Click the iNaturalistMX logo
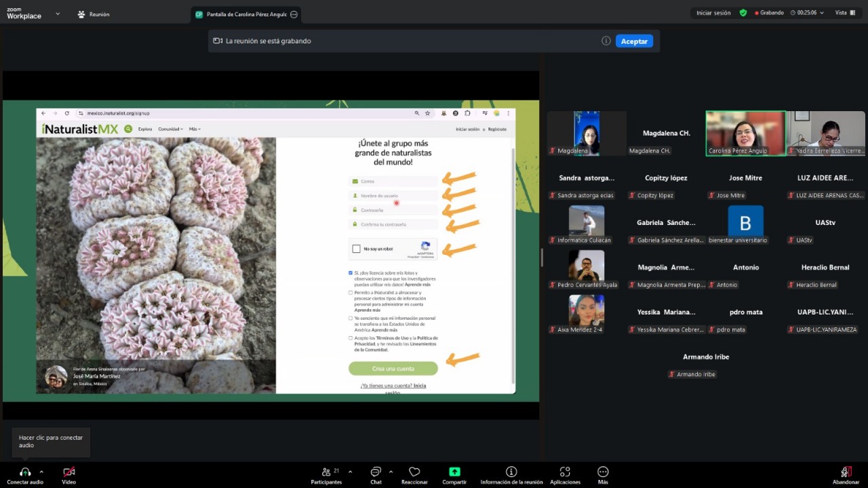Image resolution: width=868 pixels, height=488 pixels. [x=80, y=129]
